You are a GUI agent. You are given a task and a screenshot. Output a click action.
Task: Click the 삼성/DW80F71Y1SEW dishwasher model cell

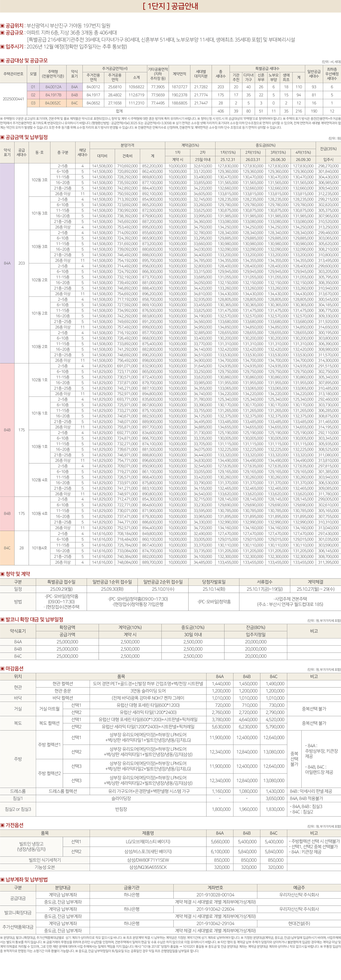point(148,860)
